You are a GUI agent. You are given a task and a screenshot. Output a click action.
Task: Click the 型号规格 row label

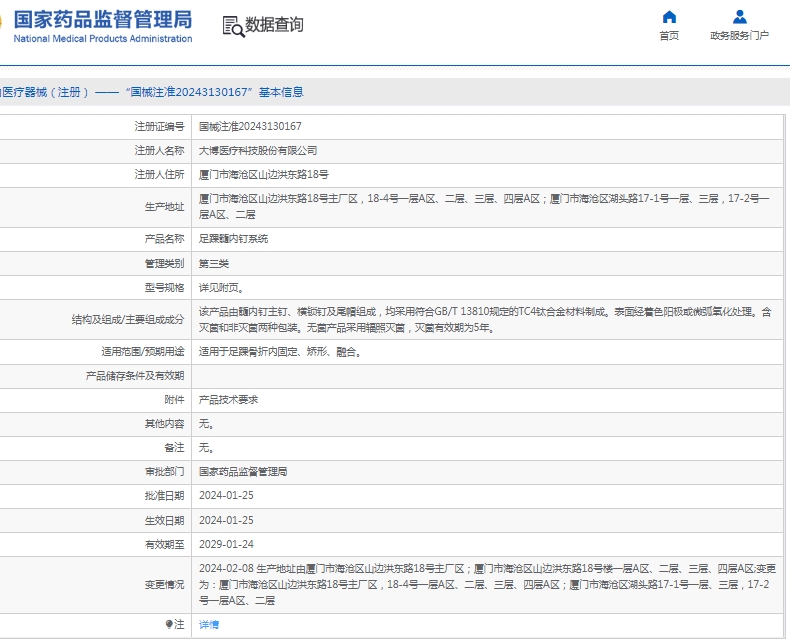164,288
